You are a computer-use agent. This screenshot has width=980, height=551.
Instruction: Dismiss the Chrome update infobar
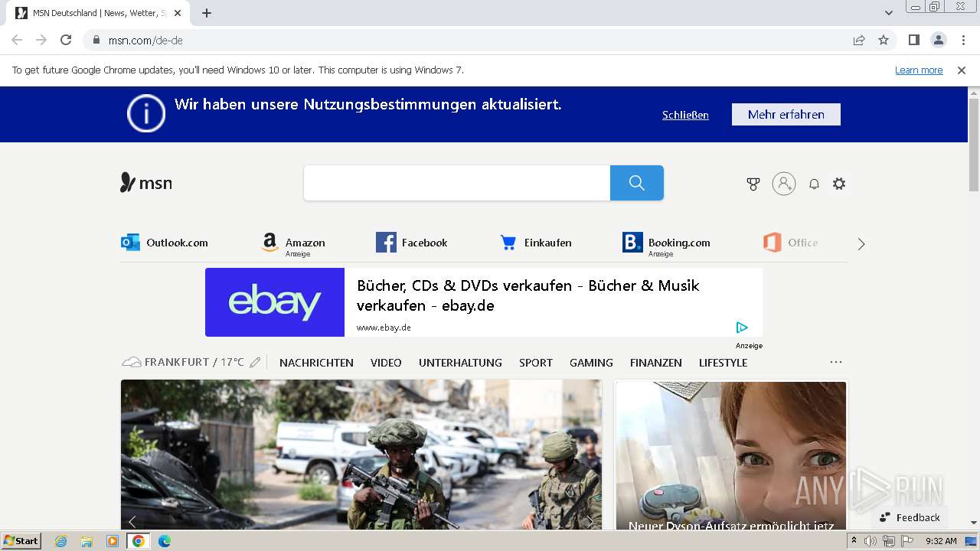pos(962,70)
